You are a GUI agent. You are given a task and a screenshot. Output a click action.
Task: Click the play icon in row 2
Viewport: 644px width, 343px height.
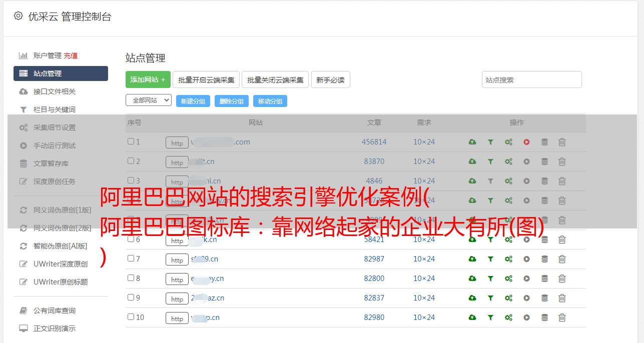526,161
